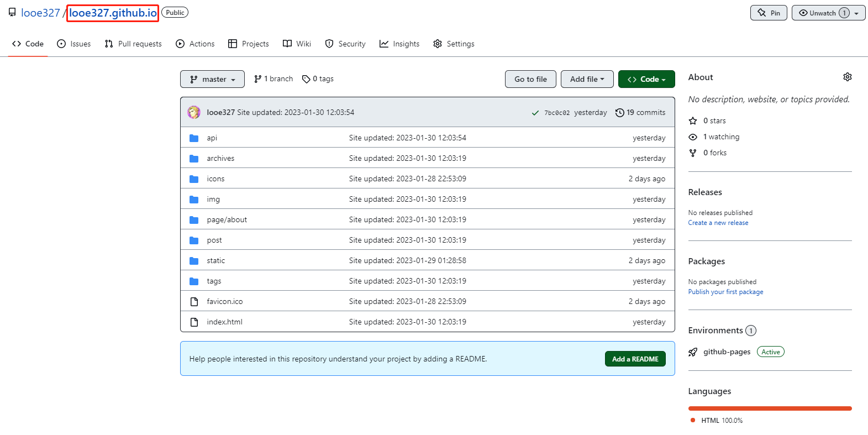Follow the Create a new release link

718,223
